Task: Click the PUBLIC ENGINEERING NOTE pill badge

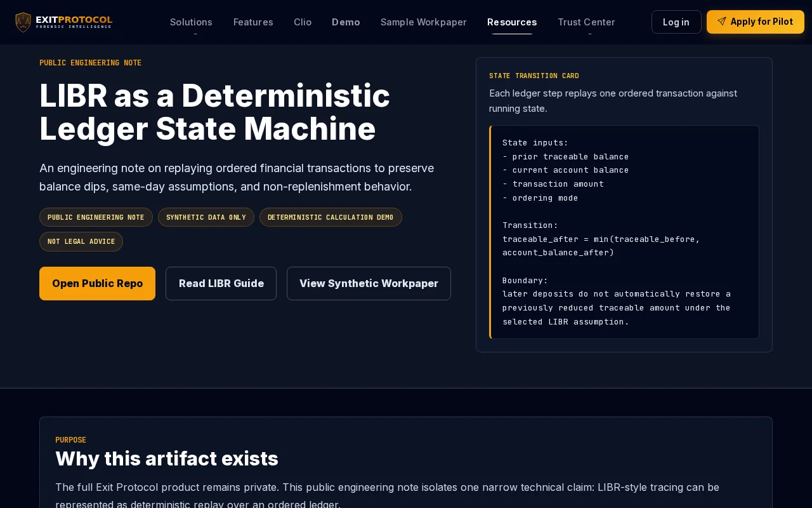Action: click(x=96, y=217)
